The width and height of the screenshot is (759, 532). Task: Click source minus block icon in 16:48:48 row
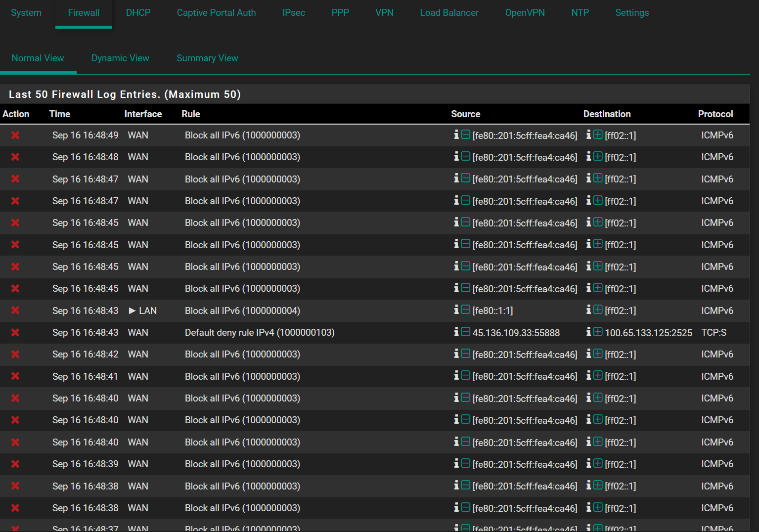(465, 156)
